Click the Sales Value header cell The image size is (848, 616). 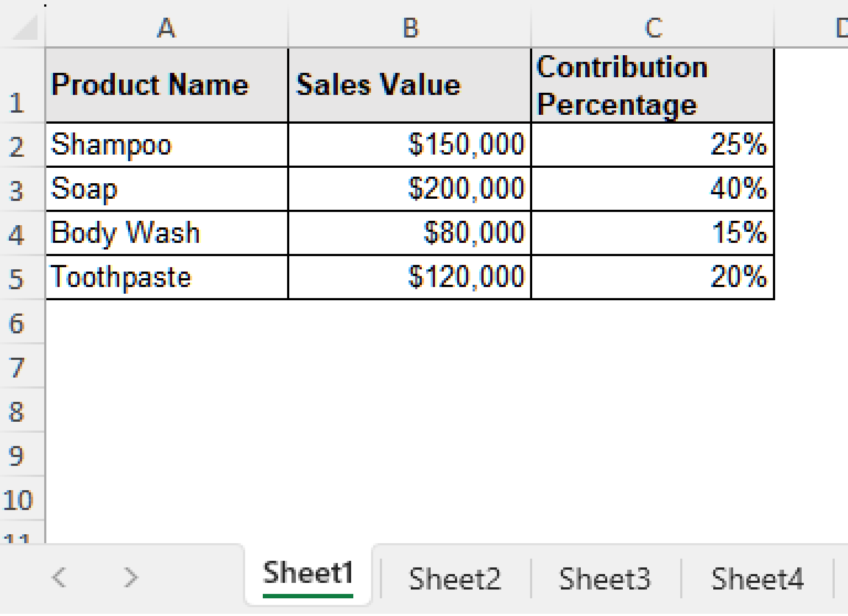click(x=409, y=84)
